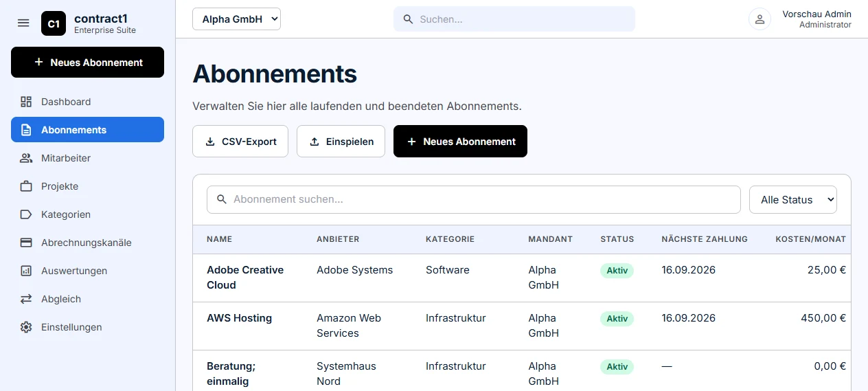
Task: Open the Abgleich menu item
Action: [87, 299]
